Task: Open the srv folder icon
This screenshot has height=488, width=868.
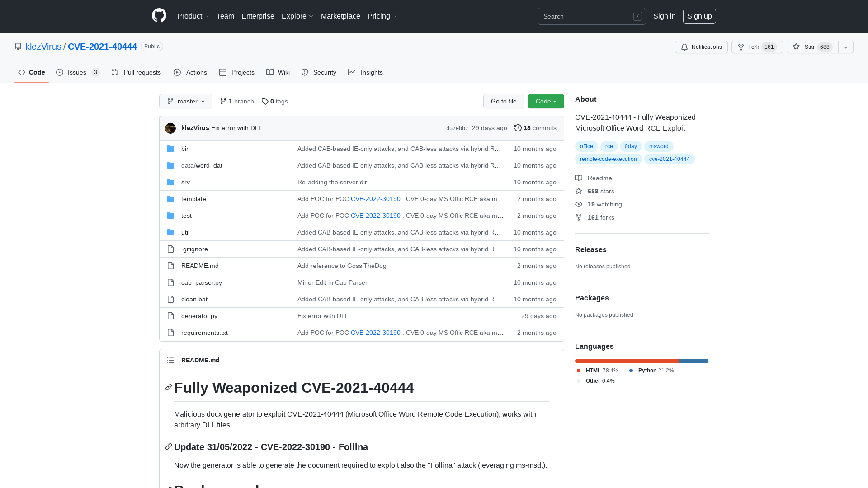Action: (170, 182)
